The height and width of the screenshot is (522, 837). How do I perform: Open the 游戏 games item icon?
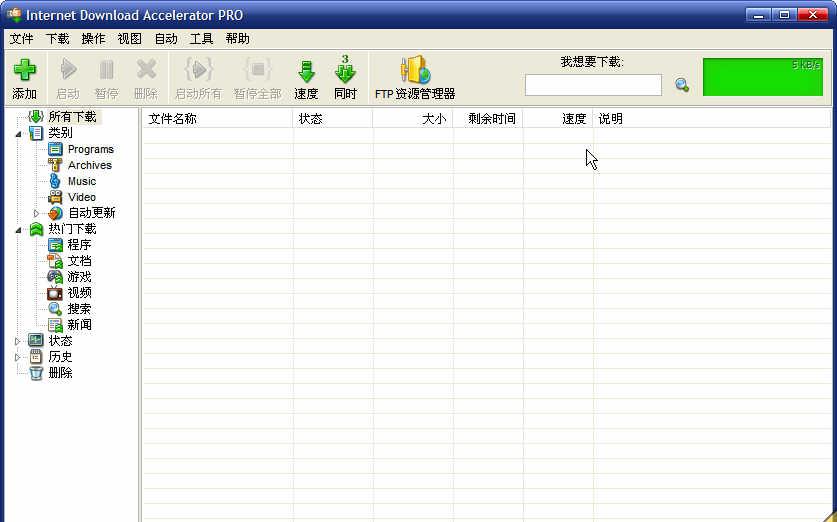point(55,277)
